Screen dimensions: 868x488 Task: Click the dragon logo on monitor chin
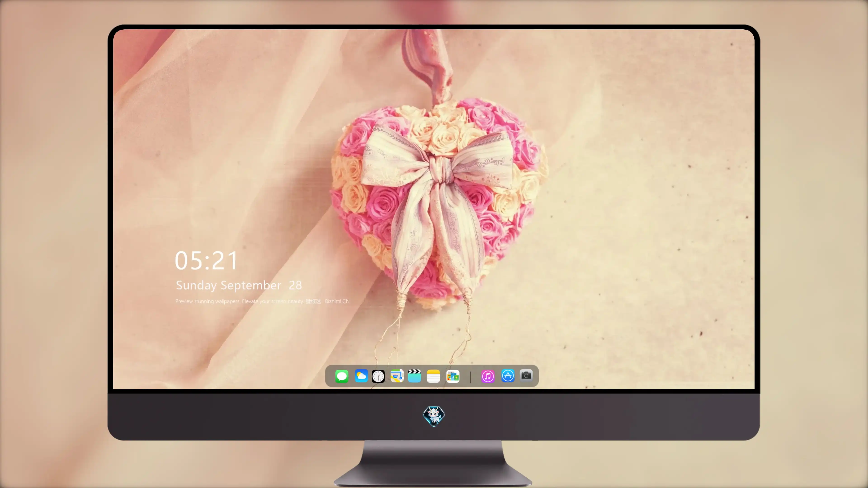(x=434, y=416)
